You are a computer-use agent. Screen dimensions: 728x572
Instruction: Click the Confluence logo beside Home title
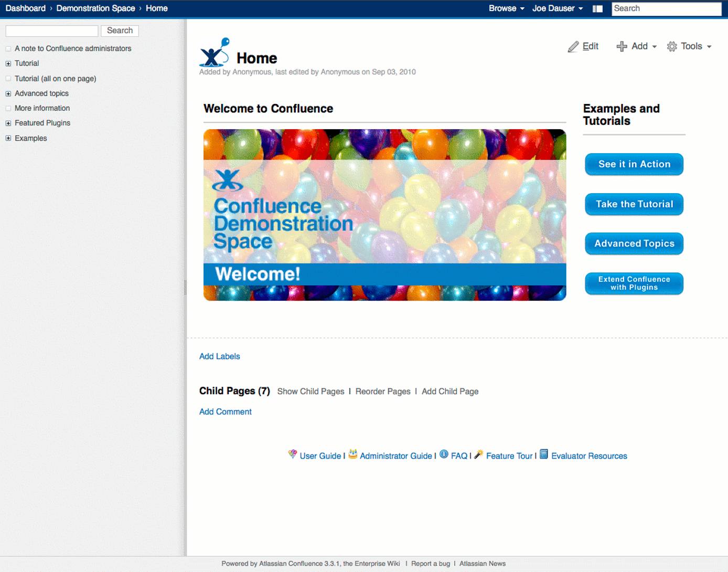click(x=214, y=51)
